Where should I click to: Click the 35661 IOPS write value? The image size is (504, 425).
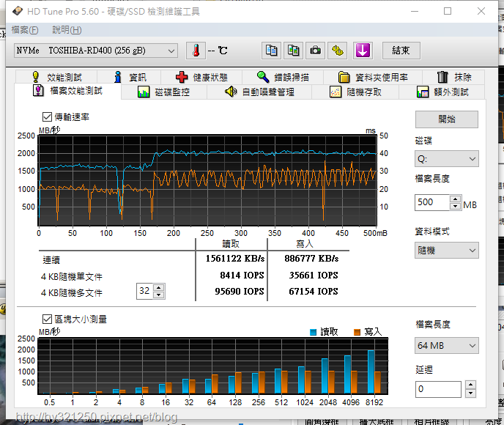[314, 276]
